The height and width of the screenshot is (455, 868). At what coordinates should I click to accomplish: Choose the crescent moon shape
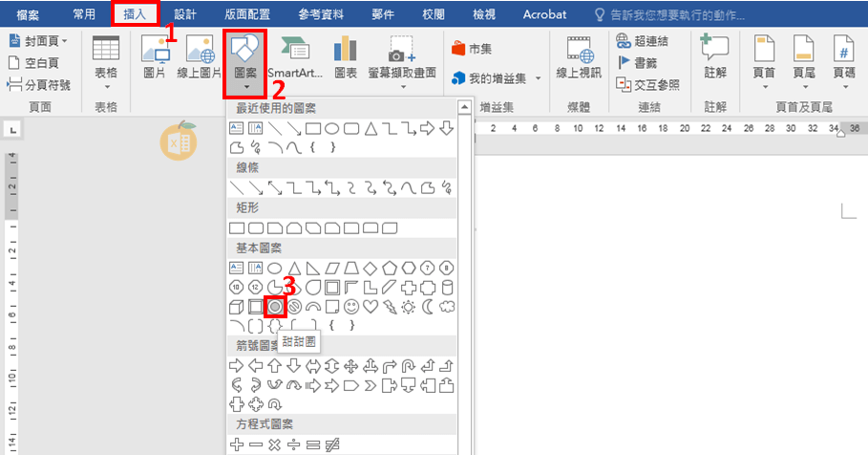tap(427, 307)
